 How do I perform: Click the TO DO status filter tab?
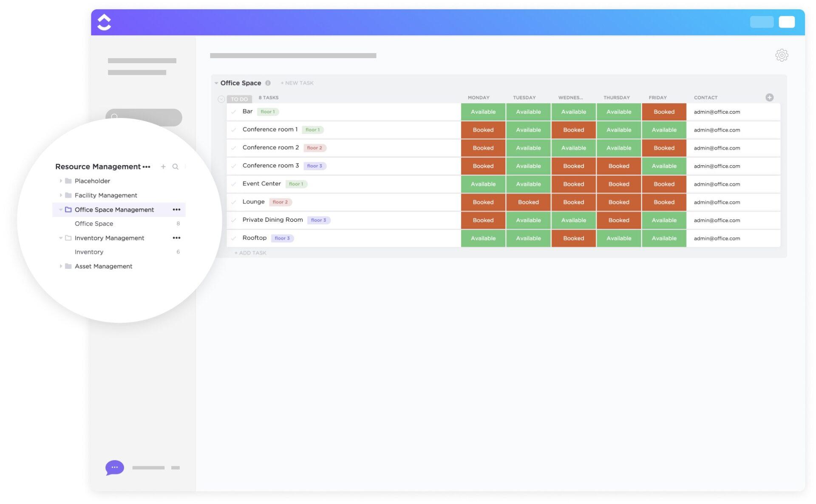240,99
